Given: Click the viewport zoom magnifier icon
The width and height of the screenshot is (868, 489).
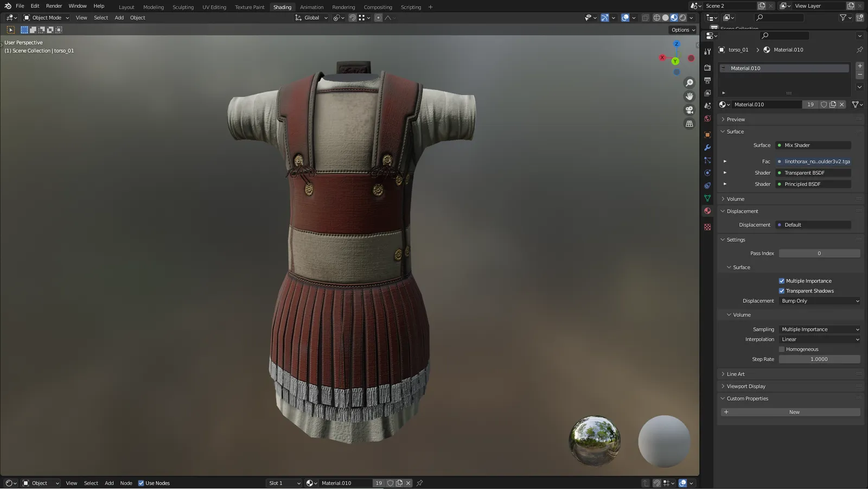Looking at the screenshot, I should (x=690, y=83).
